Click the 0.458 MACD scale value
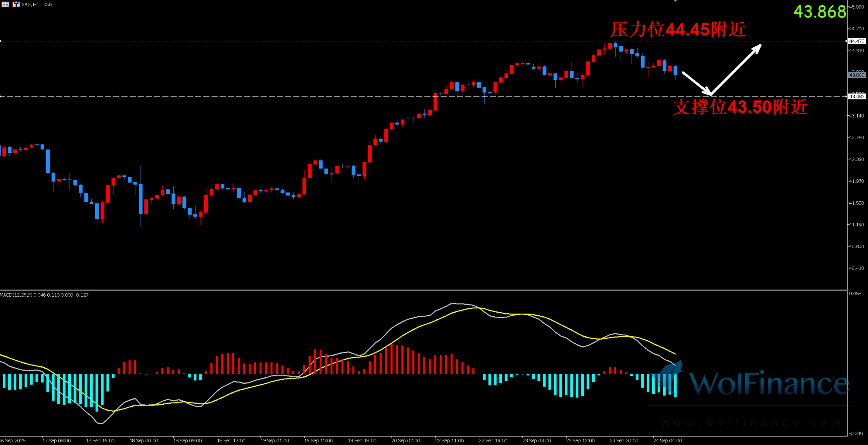This screenshot has height=445, width=868. 855,293
